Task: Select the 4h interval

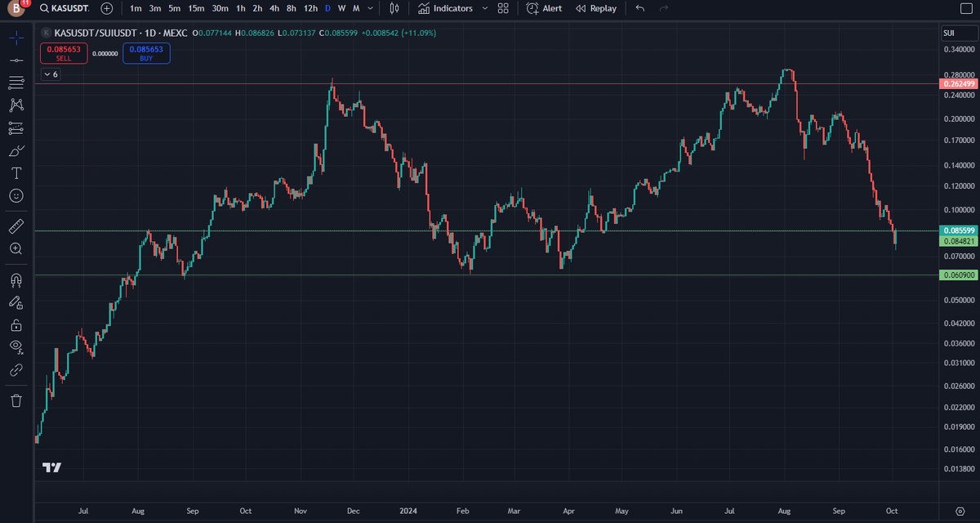Action: (274, 8)
